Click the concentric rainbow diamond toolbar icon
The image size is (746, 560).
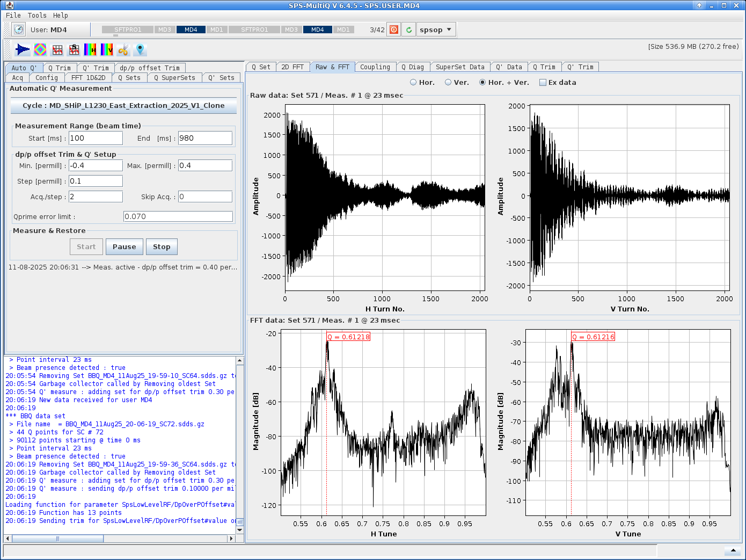point(40,50)
